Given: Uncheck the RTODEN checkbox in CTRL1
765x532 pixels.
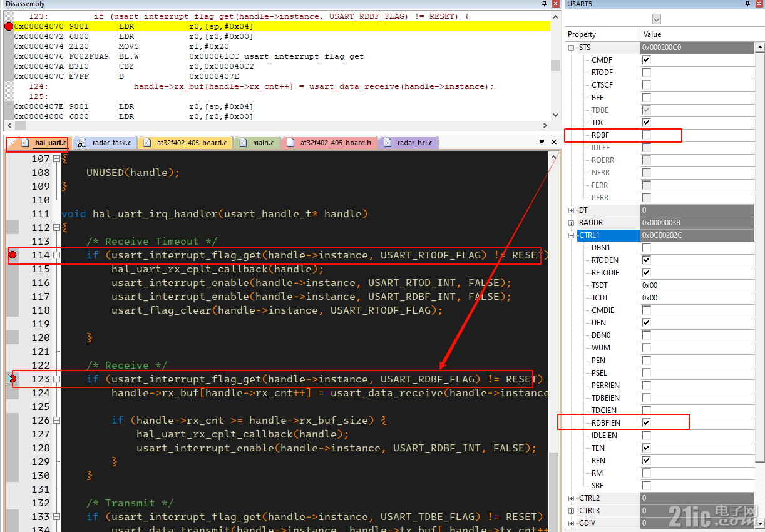Looking at the screenshot, I should 647,260.
